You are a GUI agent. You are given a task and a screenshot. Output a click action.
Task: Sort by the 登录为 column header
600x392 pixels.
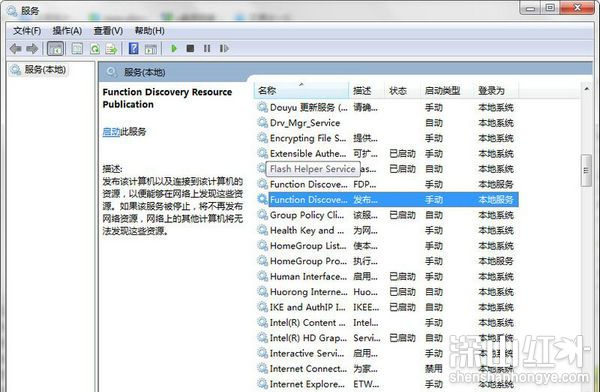click(x=496, y=91)
